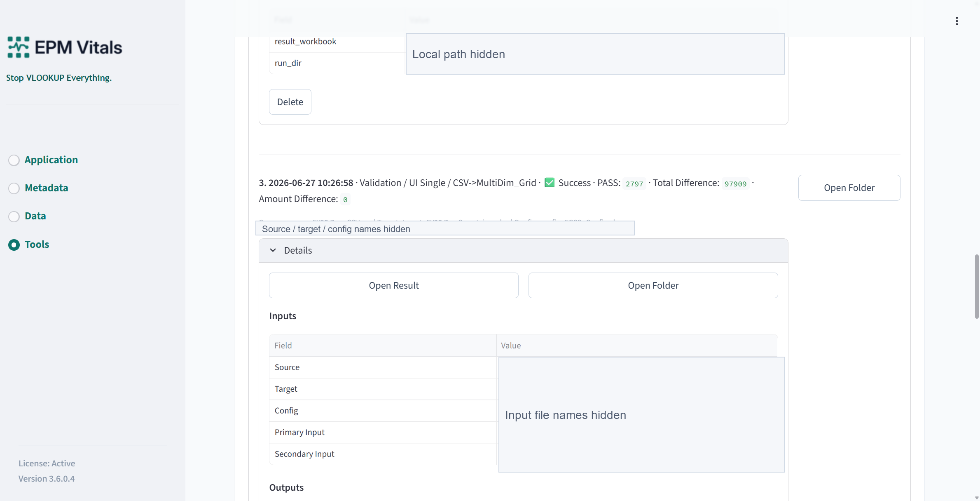Click the Primary Input field row
The image size is (980, 501).
tap(383, 432)
